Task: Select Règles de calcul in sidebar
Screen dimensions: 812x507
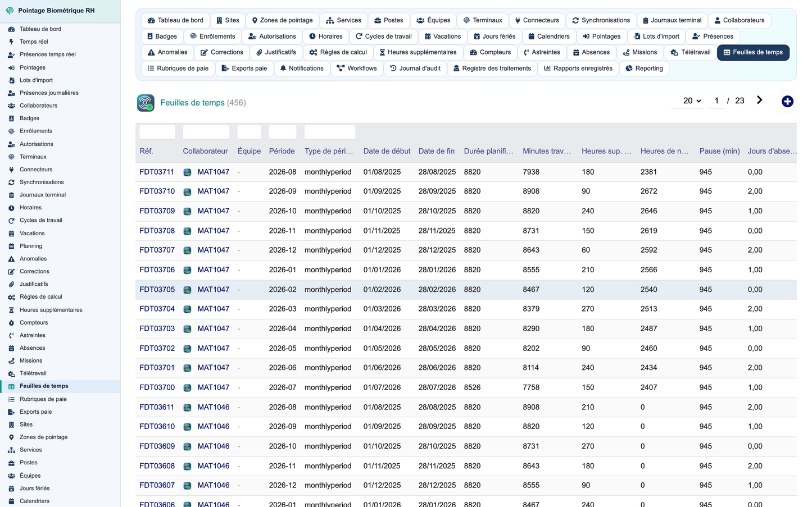Action: click(41, 297)
